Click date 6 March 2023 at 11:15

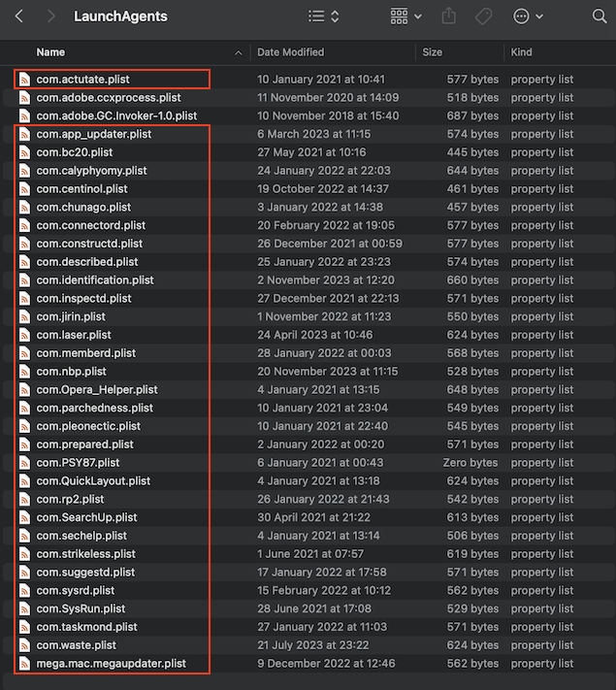(x=314, y=134)
